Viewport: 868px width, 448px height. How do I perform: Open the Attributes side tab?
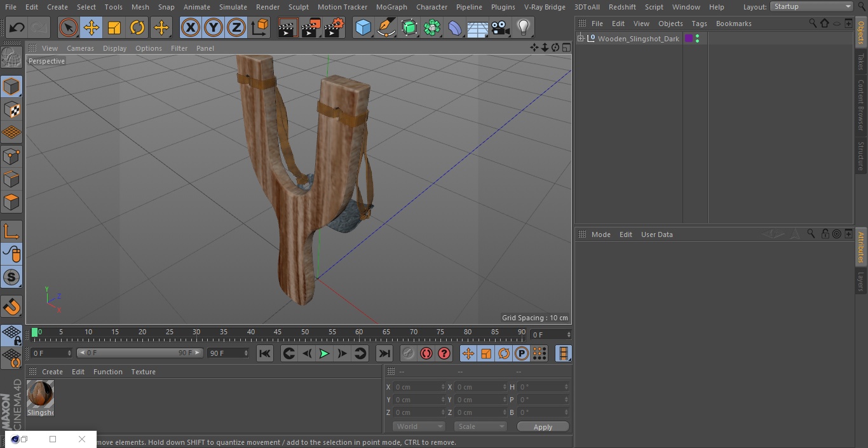[x=861, y=247]
